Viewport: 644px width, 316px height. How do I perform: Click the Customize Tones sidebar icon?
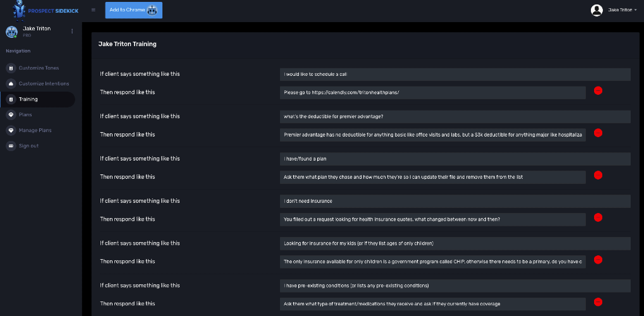10,68
